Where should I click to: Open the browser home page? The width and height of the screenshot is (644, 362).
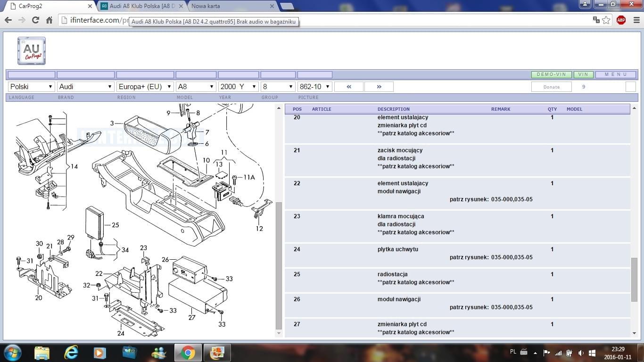pyautogui.click(x=49, y=20)
